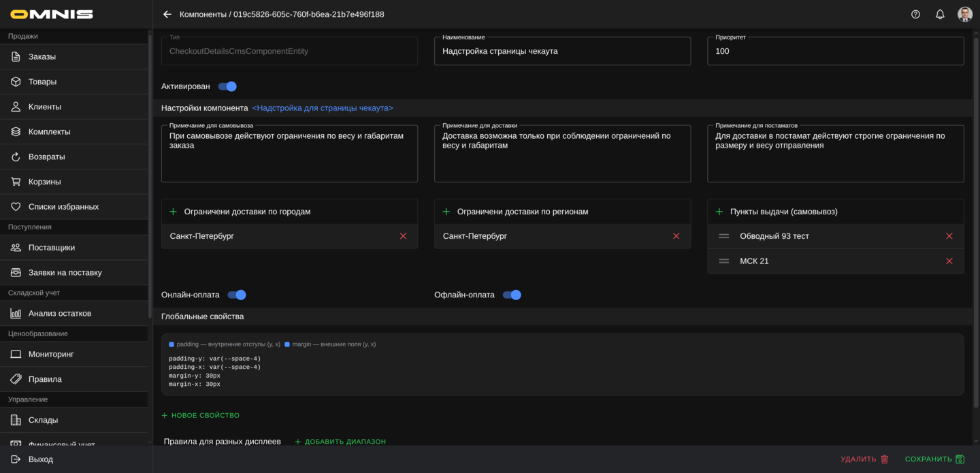Click the user profile avatar
Image resolution: width=980 pixels, height=473 pixels.
click(964, 14)
